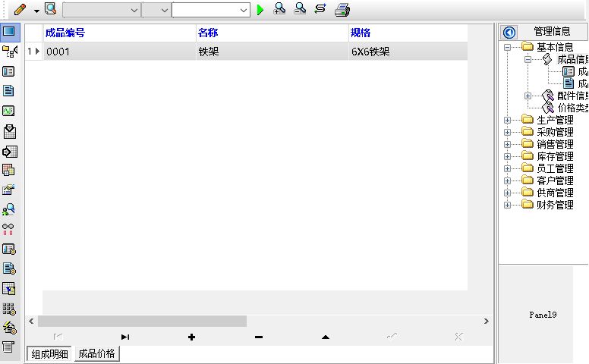Delete record with the minus navigator button
The width and height of the screenshot is (589, 364).
pyautogui.click(x=258, y=337)
